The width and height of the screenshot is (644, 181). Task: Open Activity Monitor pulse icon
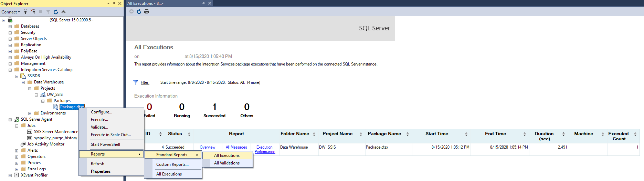click(63, 12)
